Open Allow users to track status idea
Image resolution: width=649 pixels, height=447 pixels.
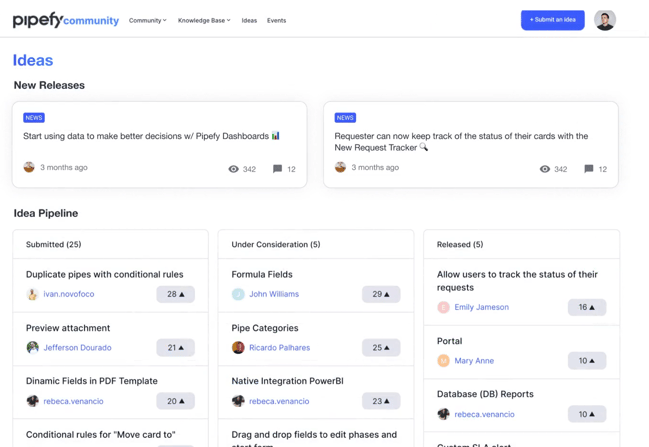pos(517,281)
